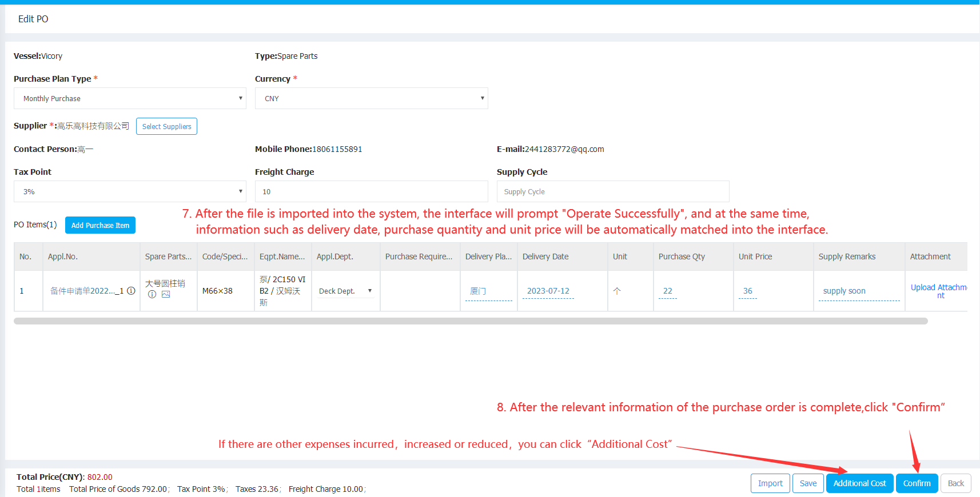Image resolution: width=980 pixels, height=497 pixels.
Task: Click the horizontal table scrollbar
Action: (471, 321)
